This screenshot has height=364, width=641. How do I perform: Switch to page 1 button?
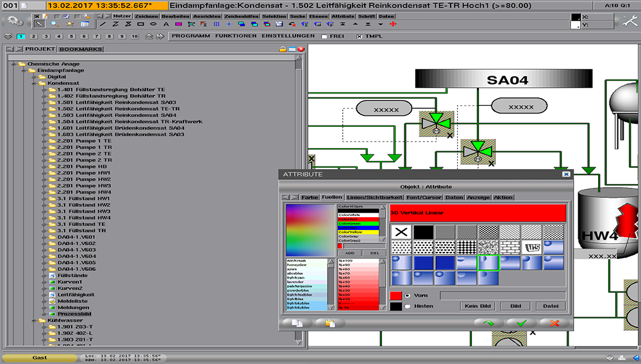21,37
